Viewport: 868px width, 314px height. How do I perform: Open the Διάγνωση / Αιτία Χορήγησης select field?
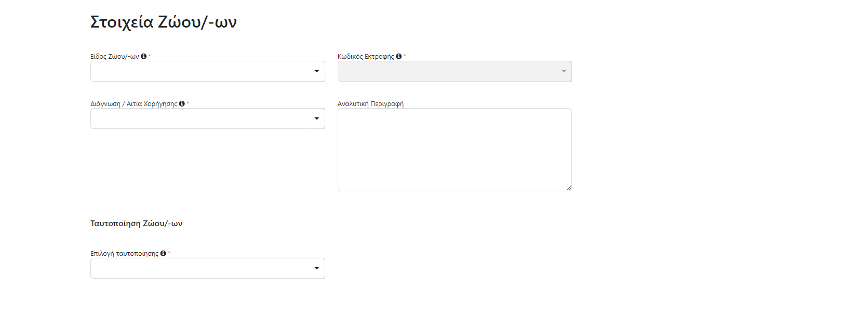pyautogui.click(x=208, y=119)
